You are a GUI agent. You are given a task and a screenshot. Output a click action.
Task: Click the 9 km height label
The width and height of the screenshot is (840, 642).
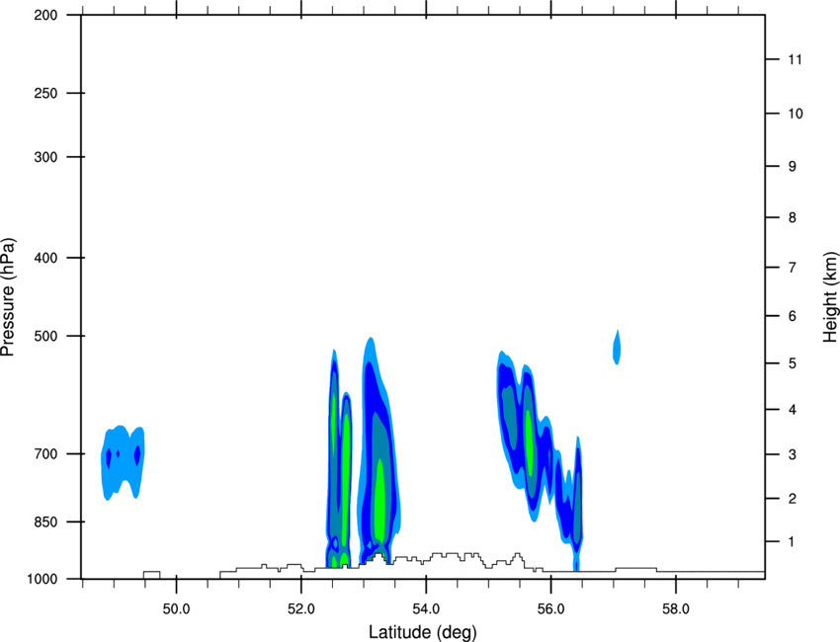[793, 167]
